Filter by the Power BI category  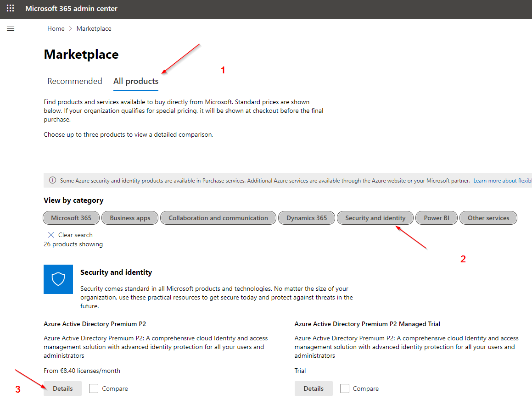pos(437,218)
